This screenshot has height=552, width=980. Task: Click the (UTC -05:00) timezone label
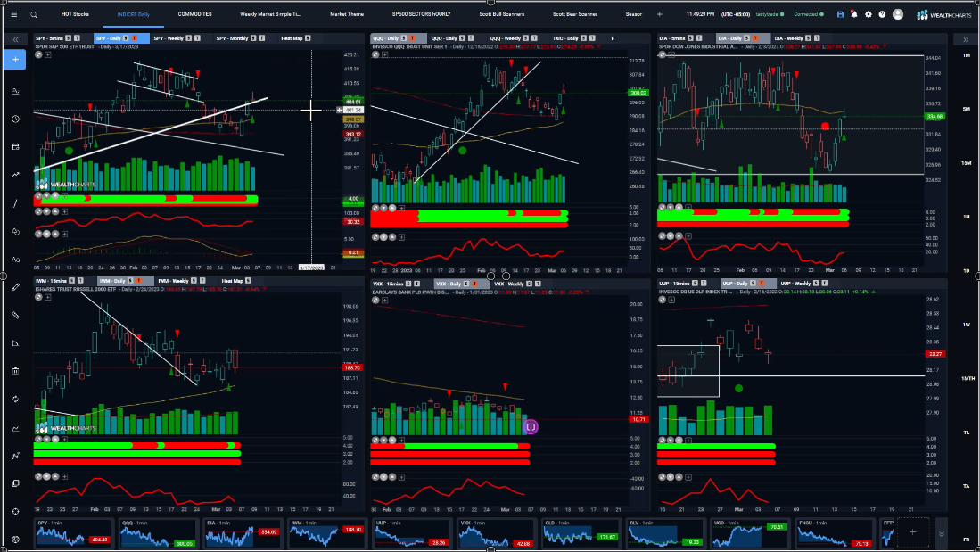pos(736,14)
